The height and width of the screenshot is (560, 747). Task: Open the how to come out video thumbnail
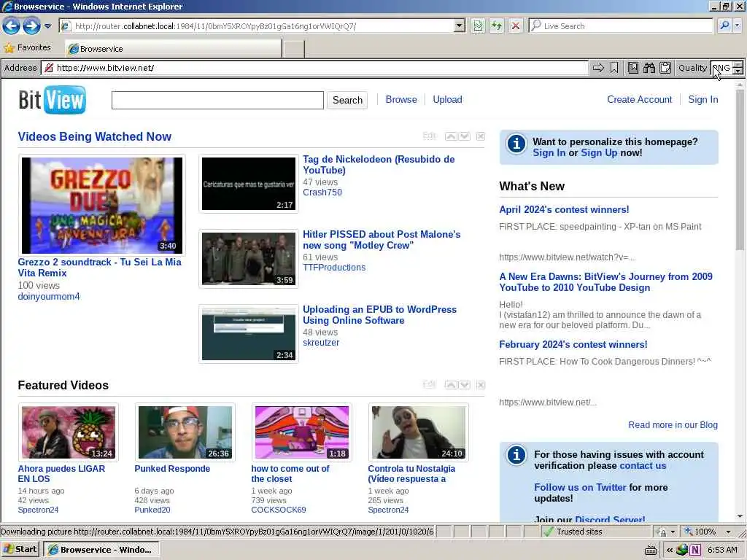click(302, 432)
